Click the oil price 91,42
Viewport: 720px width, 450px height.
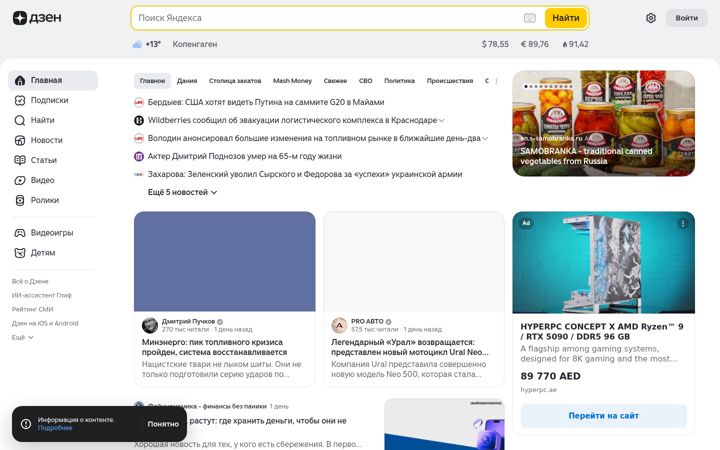(x=575, y=44)
